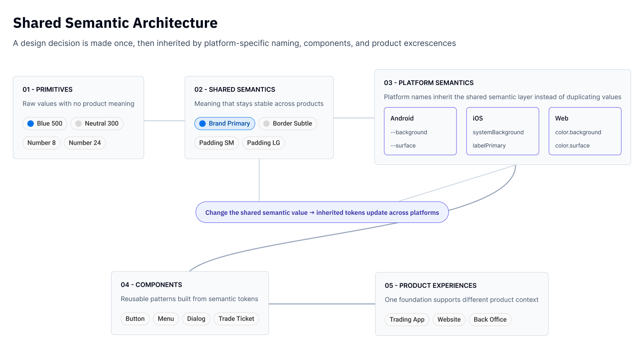Screen dimensions: 644x349
Task: Click the Border Subtle chip
Action: tap(288, 124)
